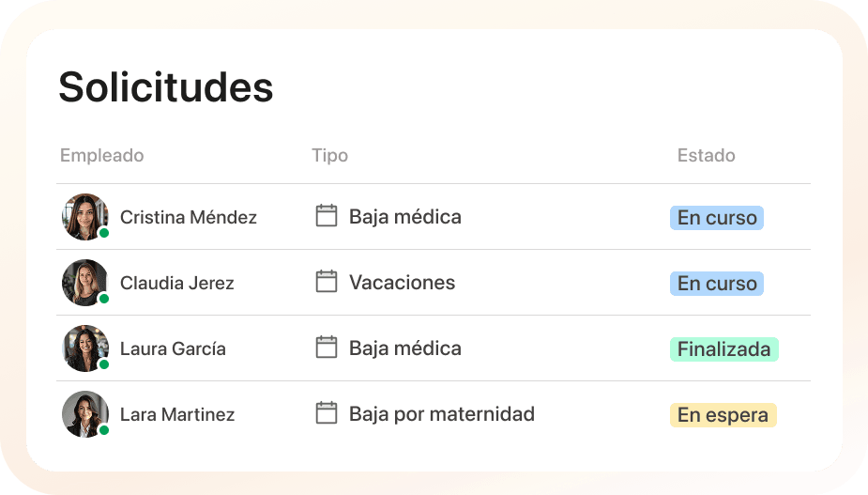
Task: Click green status dot on Claudia Jerez avatar
Action: click(x=103, y=299)
